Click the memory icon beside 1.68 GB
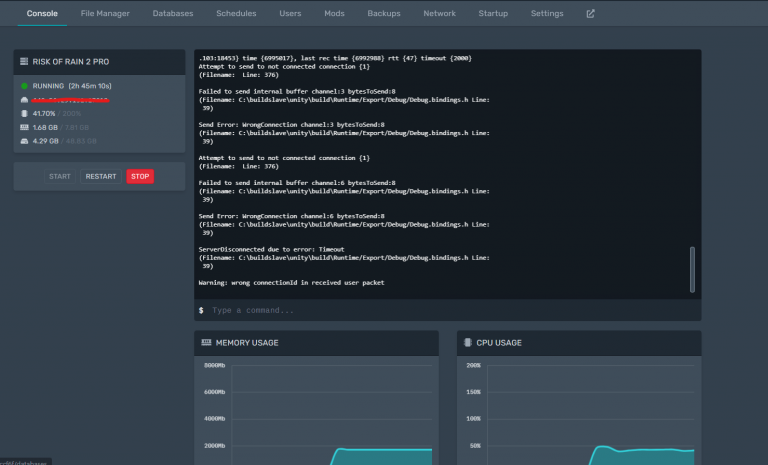 [24, 128]
